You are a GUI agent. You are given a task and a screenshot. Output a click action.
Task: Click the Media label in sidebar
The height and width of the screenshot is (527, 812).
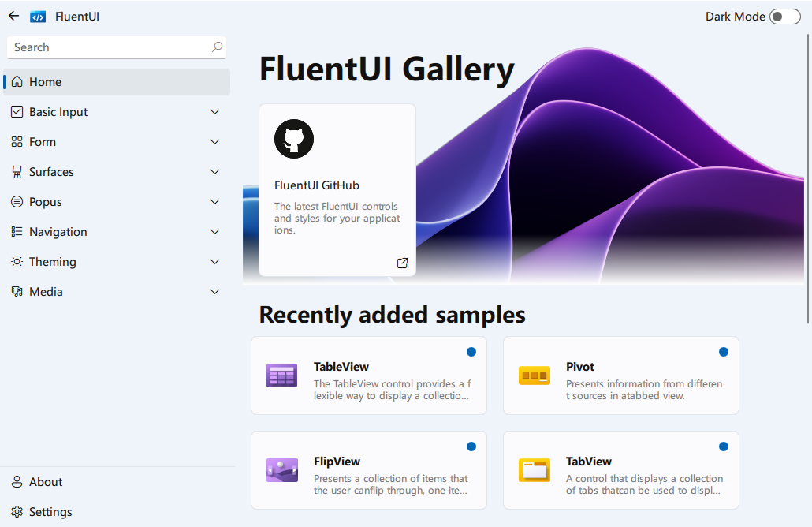click(x=46, y=292)
